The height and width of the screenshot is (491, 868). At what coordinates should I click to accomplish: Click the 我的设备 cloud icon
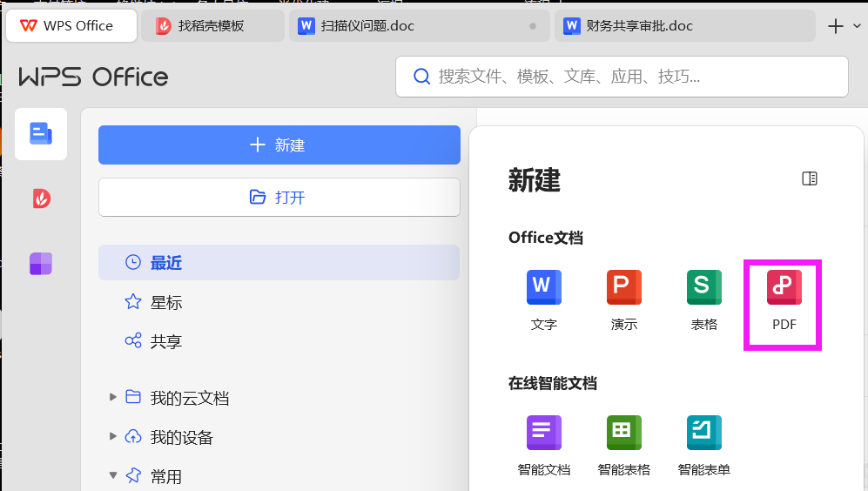click(133, 436)
